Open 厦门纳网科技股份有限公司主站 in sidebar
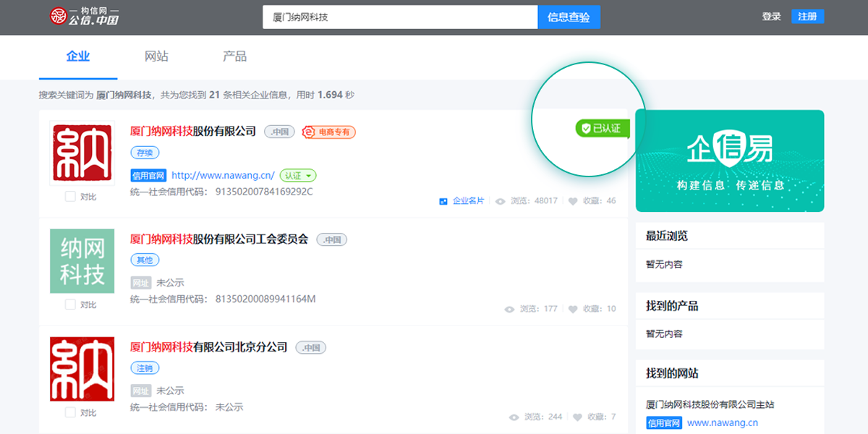This screenshot has width=868, height=434. [710, 404]
